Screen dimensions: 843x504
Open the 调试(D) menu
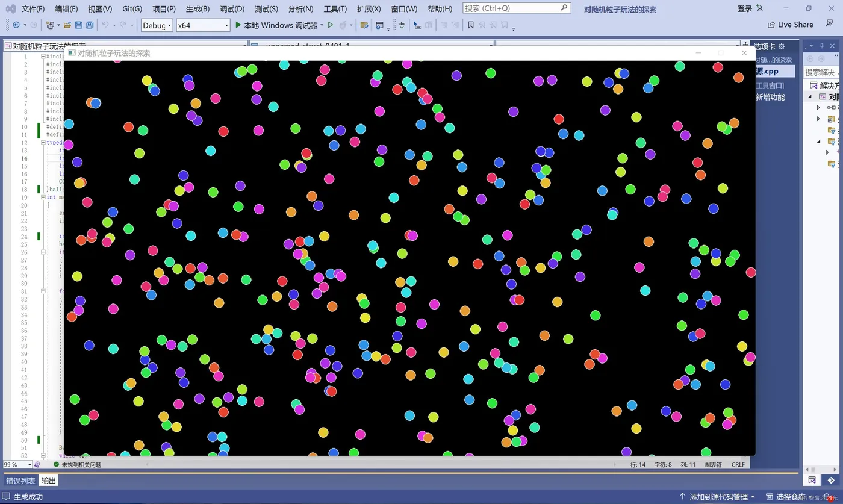point(232,9)
